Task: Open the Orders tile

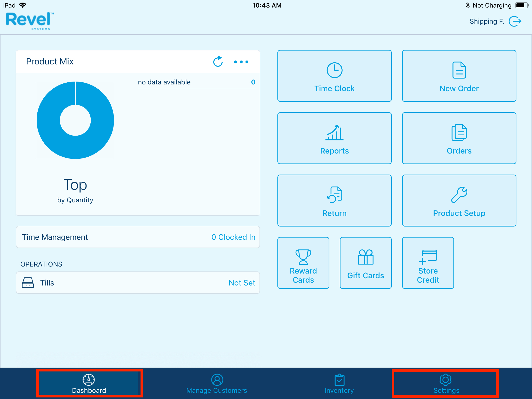Action: (459, 138)
